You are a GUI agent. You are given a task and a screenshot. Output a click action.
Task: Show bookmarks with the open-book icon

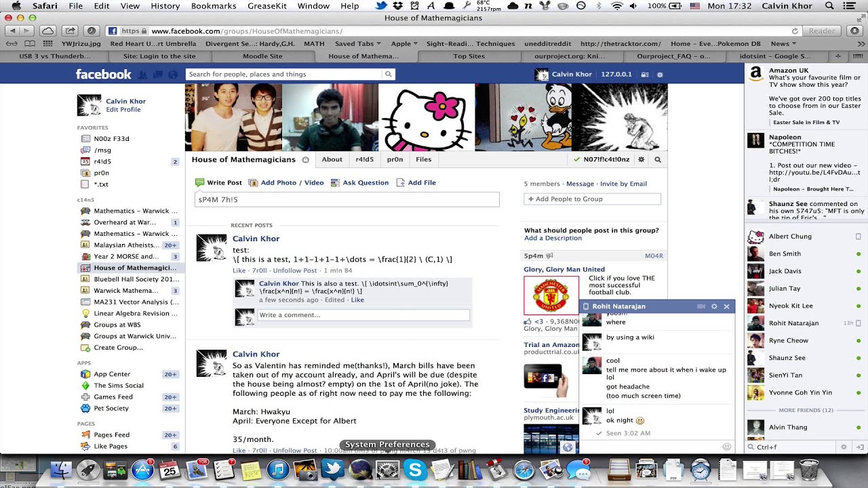(28, 44)
